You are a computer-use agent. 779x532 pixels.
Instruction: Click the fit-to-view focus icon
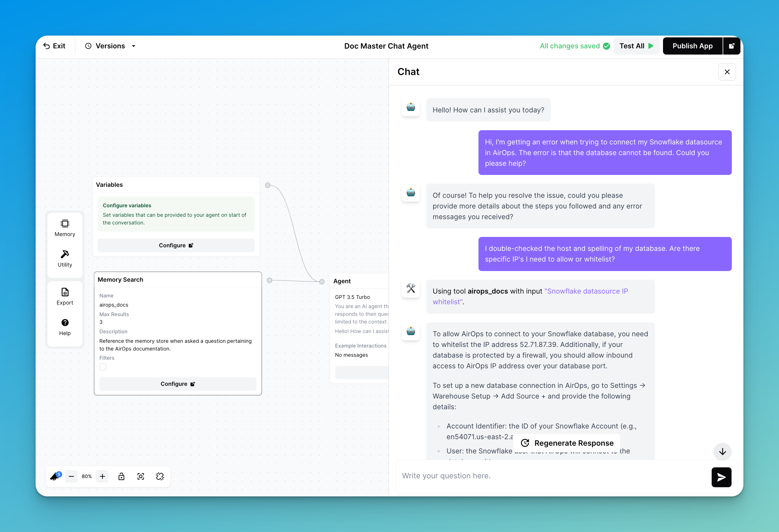tap(141, 476)
